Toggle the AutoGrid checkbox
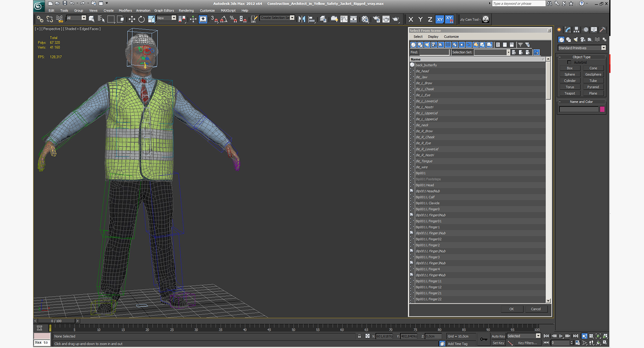 click(x=569, y=63)
